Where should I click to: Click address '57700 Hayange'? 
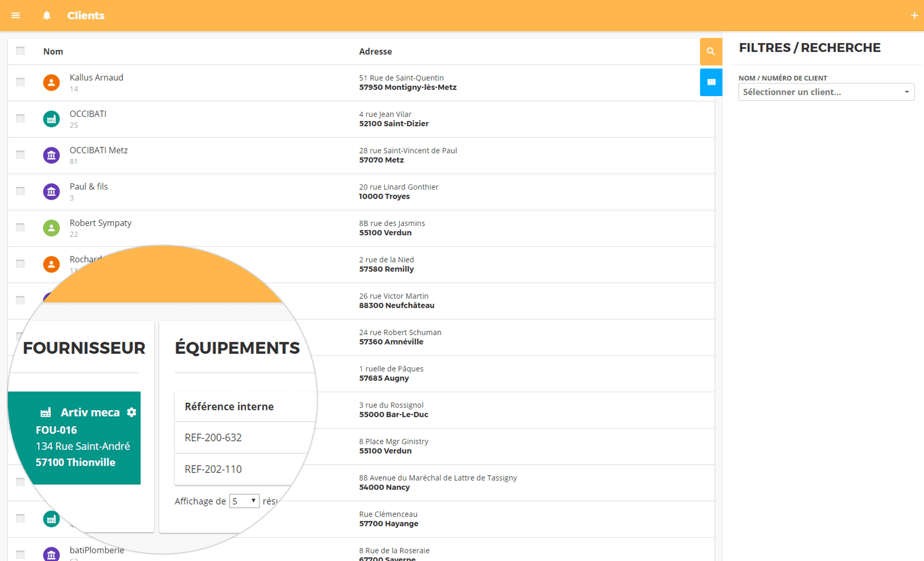point(389,523)
